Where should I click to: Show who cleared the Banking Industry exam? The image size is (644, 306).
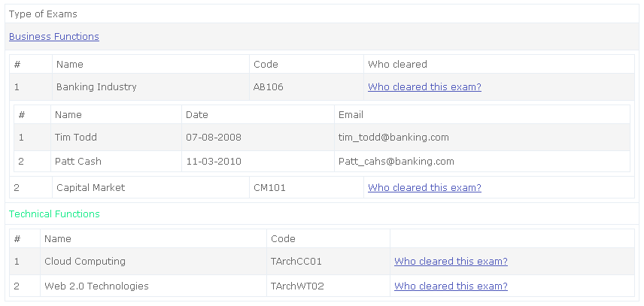[x=424, y=87]
